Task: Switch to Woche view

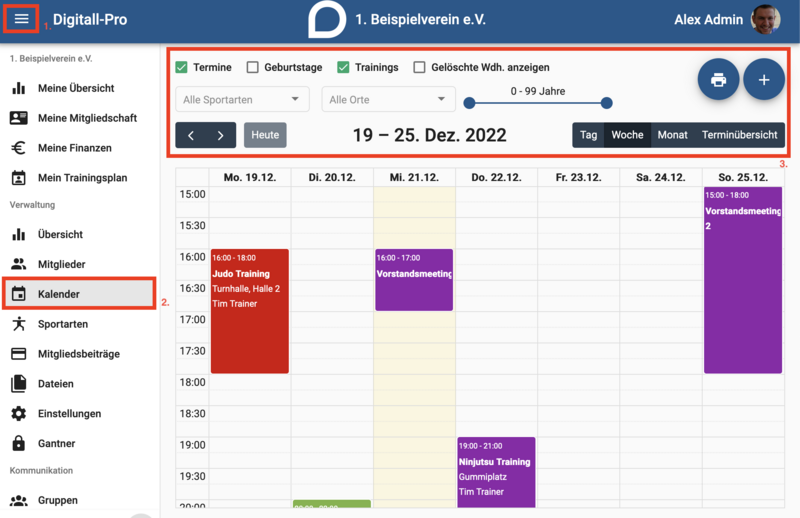Action: tap(628, 135)
